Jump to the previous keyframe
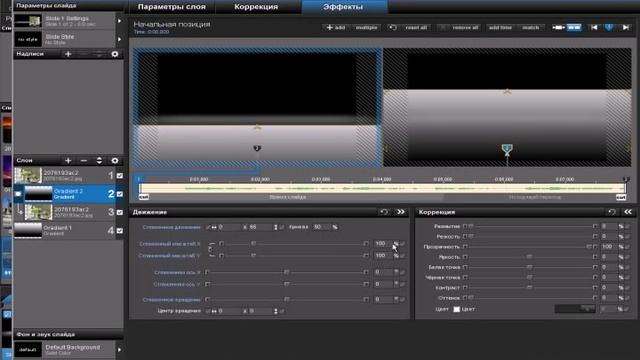Screen dimensions: 640x360 (594, 27)
